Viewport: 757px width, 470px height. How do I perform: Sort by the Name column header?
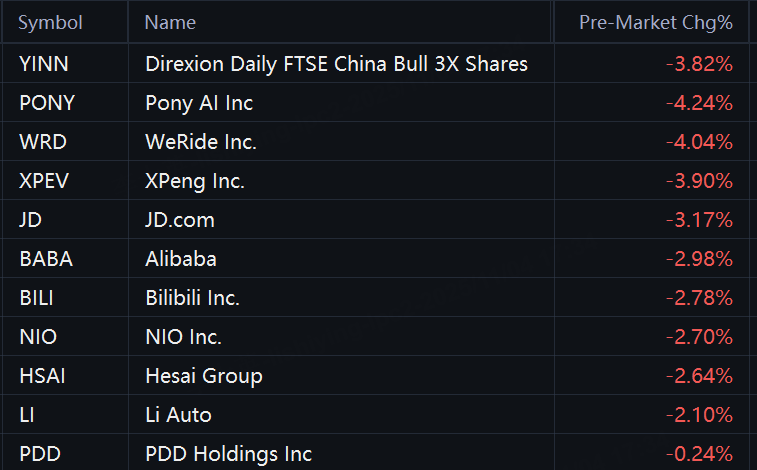(170, 23)
